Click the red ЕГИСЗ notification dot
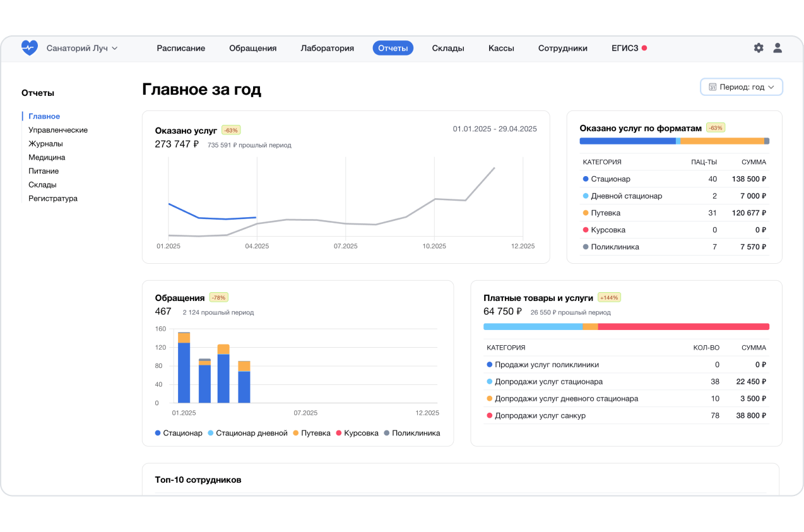 click(x=644, y=48)
